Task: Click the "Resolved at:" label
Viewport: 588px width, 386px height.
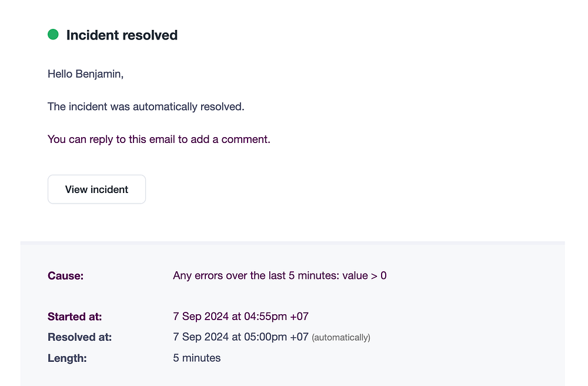Action: [x=79, y=337]
